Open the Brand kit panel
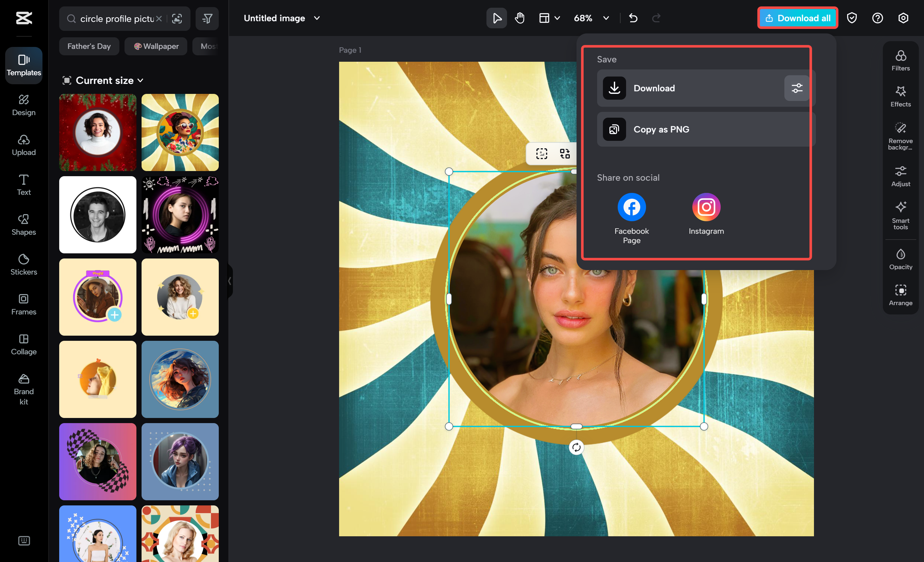This screenshot has height=562, width=924. tap(23, 390)
